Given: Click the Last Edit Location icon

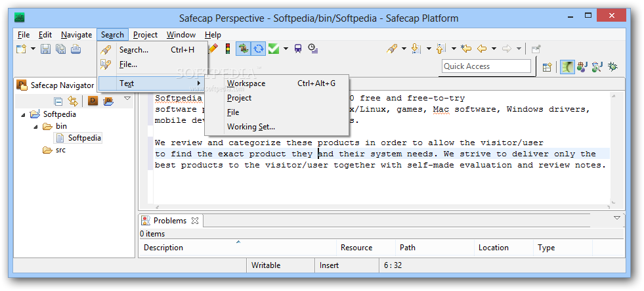Looking at the screenshot, I should 465,49.
